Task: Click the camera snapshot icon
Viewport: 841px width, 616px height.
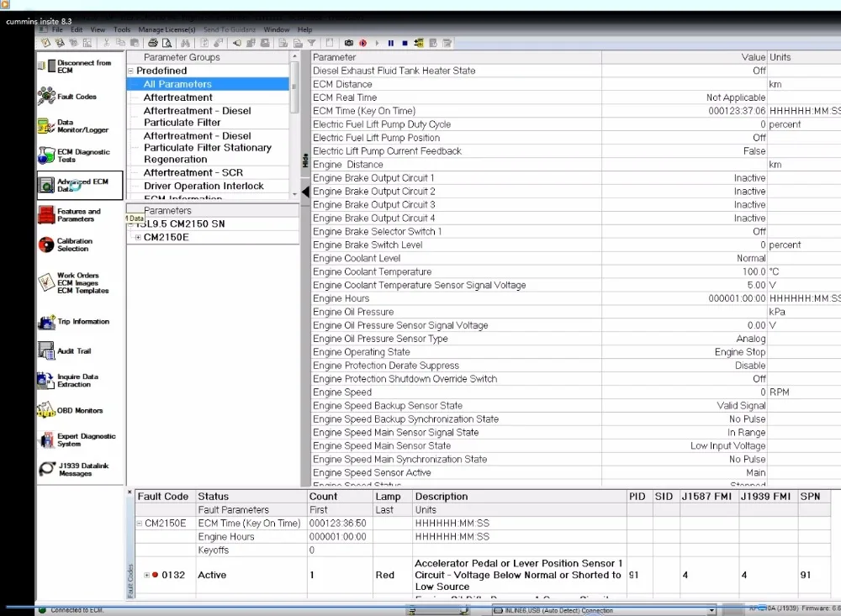Action: point(349,43)
